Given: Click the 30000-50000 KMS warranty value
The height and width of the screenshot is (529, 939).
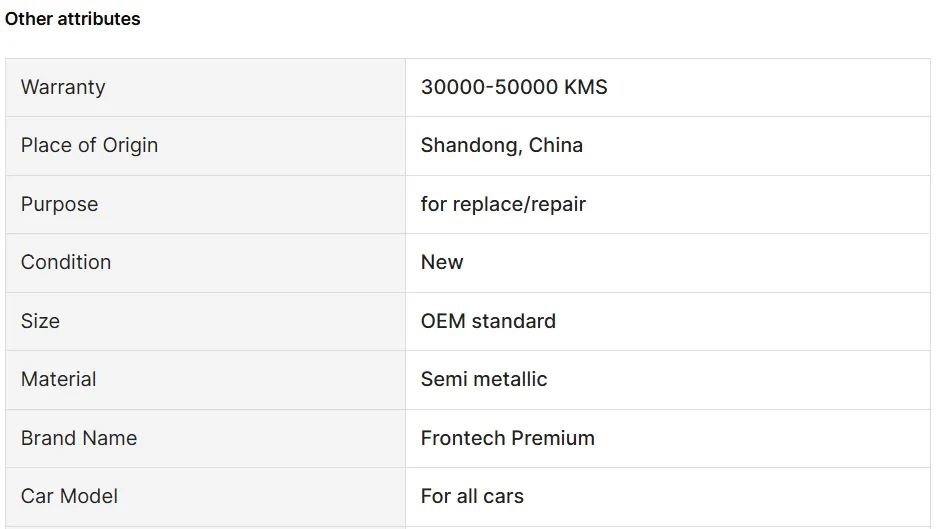Looking at the screenshot, I should click(514, 87).
